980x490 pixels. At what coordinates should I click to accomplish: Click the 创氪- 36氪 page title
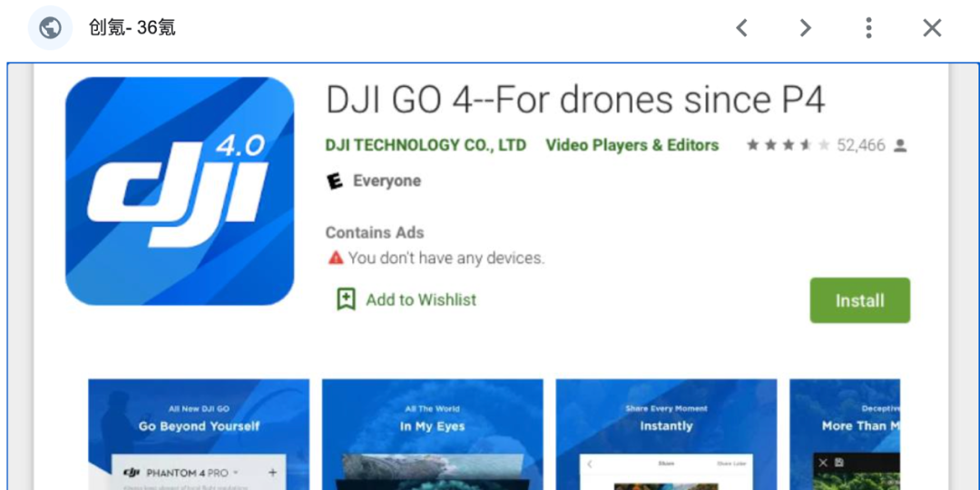point(132,27)
